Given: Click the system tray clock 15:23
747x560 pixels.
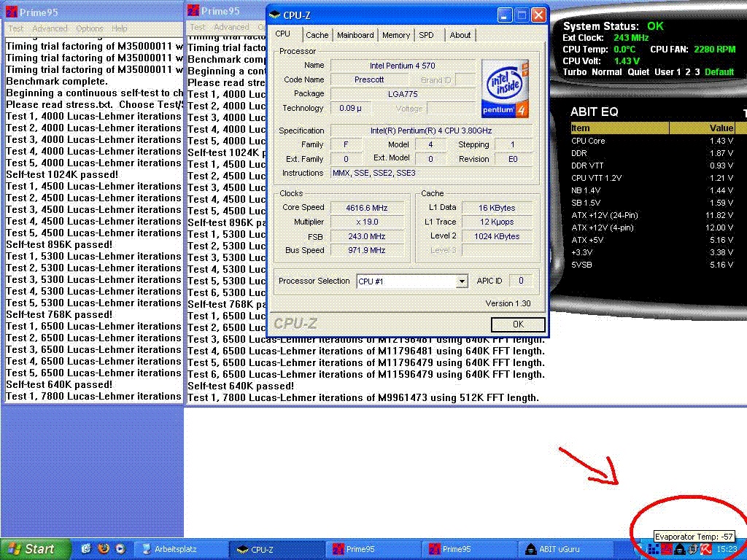Looking at the screenshot, I should 727,549.
